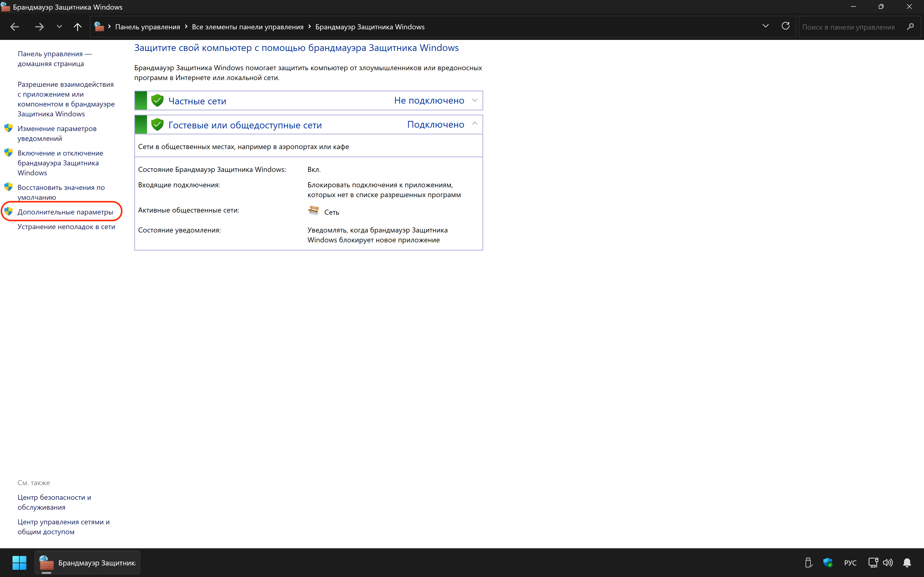Open the recent locations dropdown next to Forward
The height and width of the screenshot is (577, 924).
tap(59, 27)
